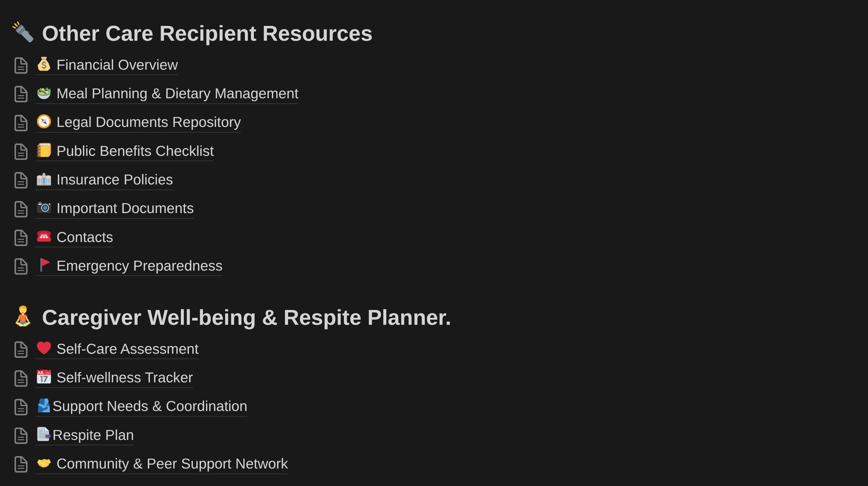Navigate to Emergency Preparedness page

tap(139, 266)
